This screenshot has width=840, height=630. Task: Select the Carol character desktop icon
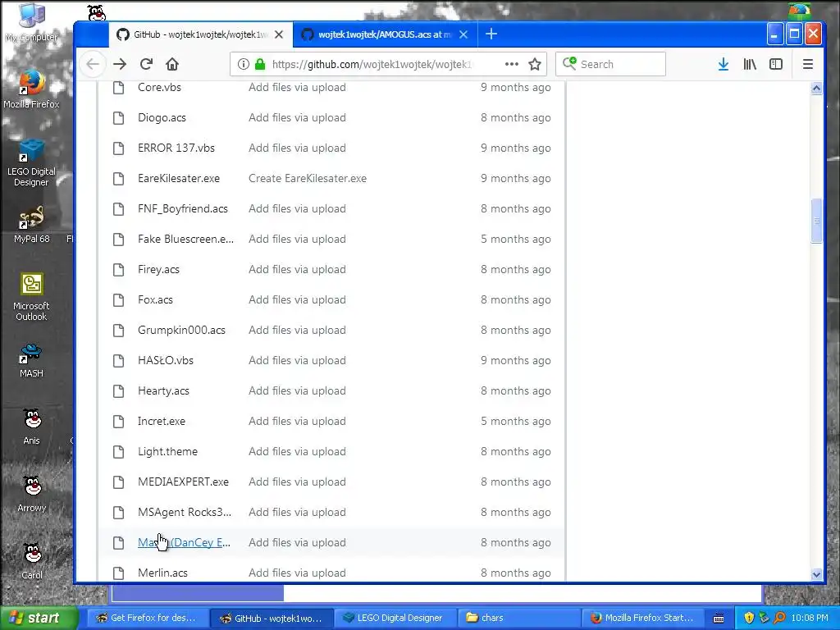click(x=32, y=561)
